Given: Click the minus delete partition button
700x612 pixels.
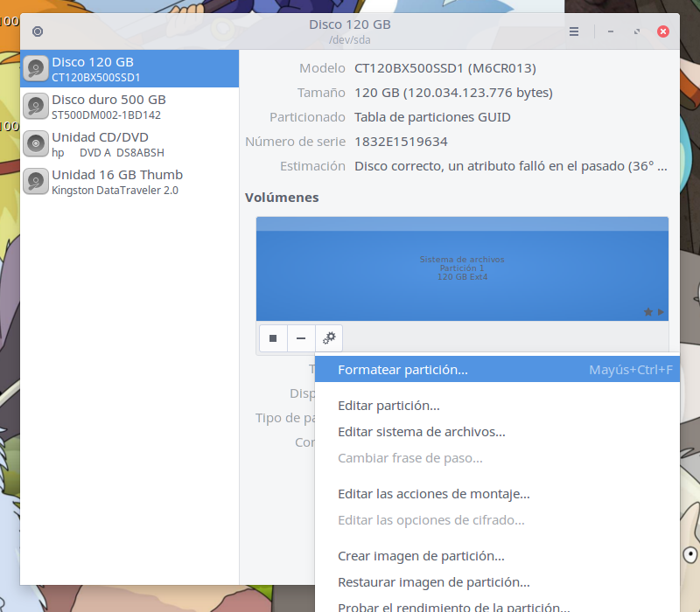Looking at the screenshot, I should 301,338.
